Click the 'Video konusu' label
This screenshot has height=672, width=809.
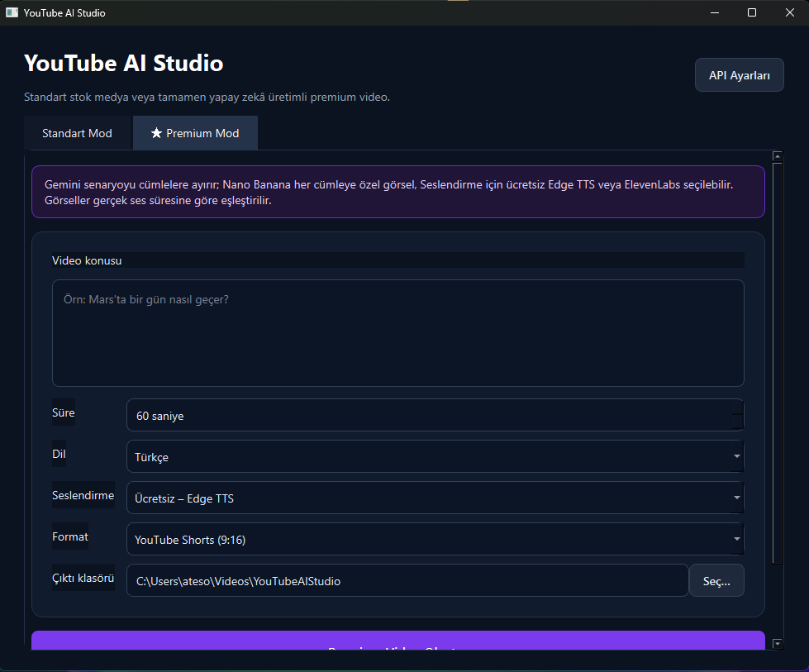pos(87,260)
